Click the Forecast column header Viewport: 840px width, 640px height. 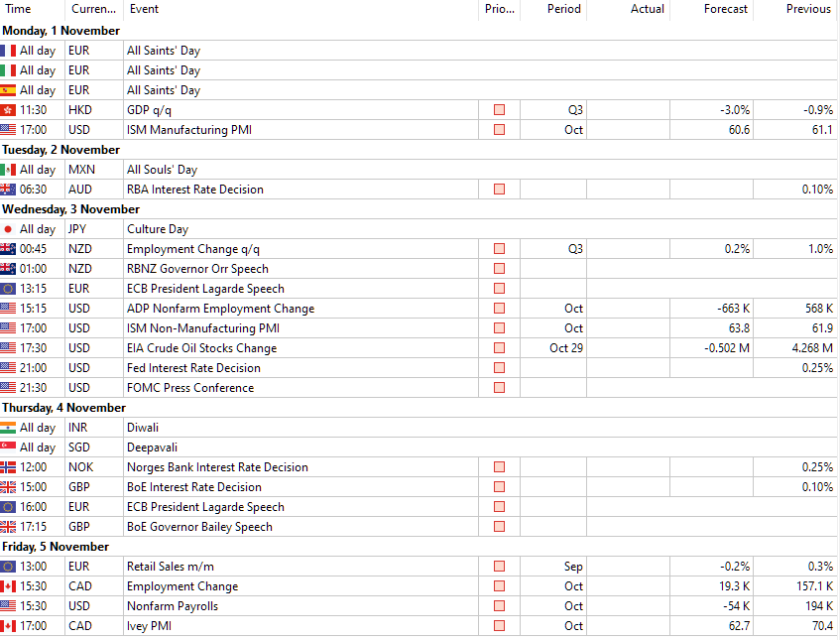pyautogui.click(x=712, y=9)
